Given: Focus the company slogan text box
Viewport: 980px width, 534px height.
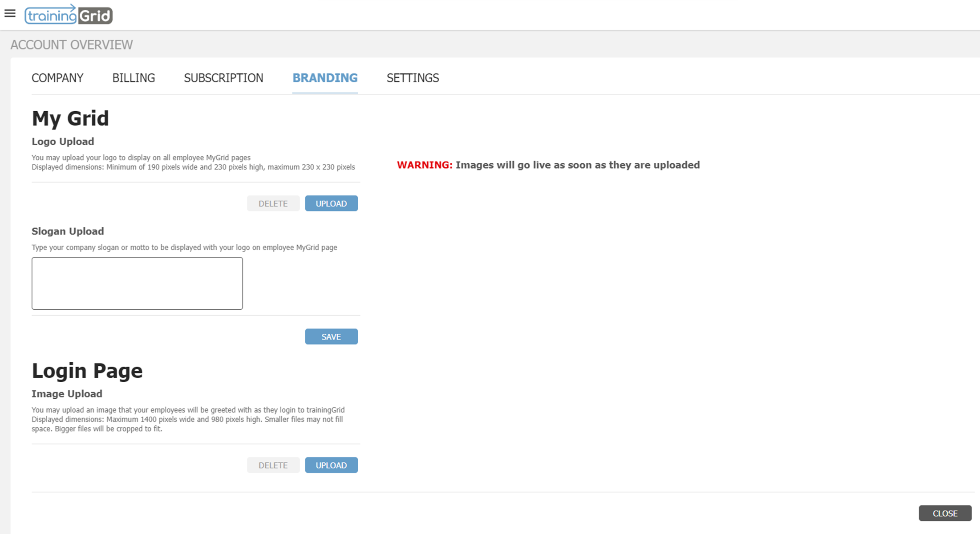Looking at the screenshot, I should [x=137, y=283].
